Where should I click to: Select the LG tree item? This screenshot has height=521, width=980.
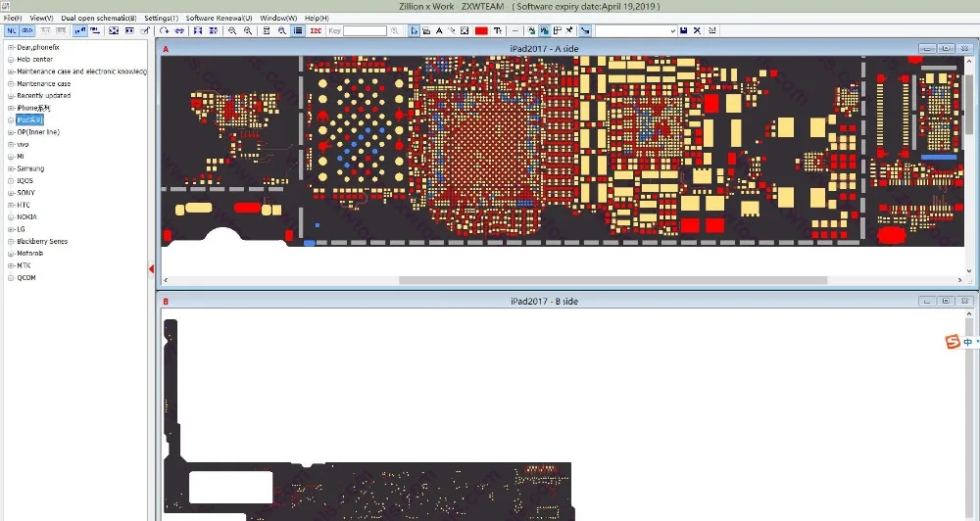(22, 229)
